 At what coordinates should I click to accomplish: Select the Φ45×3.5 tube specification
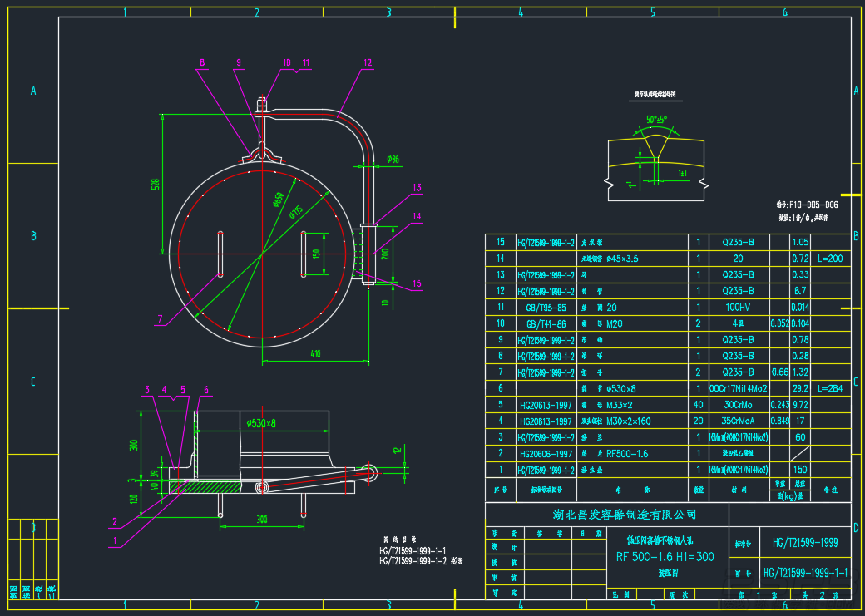click(622, 259)
